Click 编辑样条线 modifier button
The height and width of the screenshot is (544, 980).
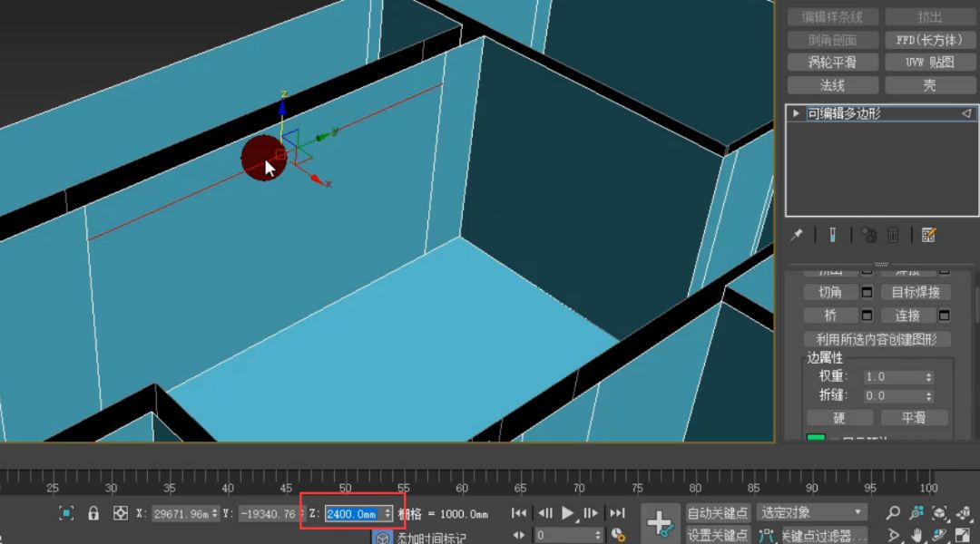tap(832, 17)
